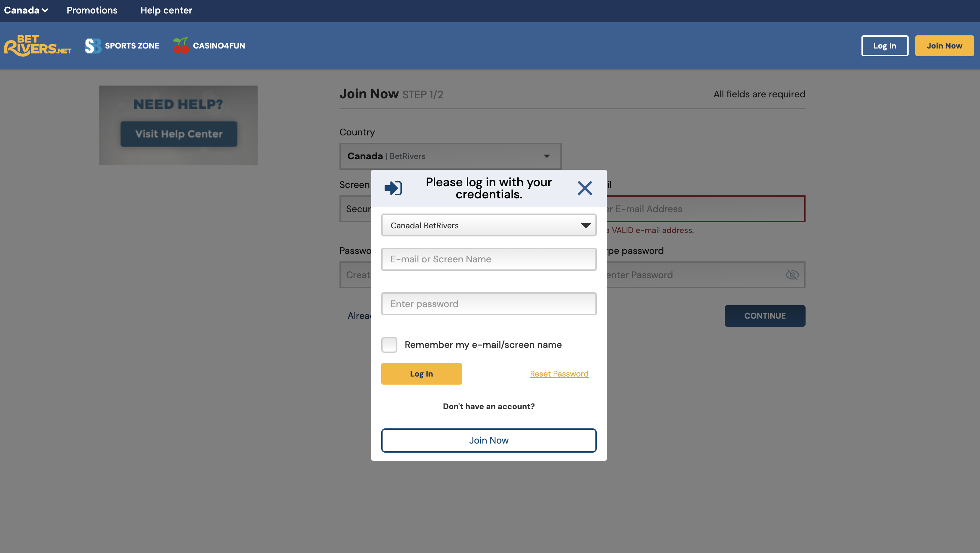Viewport: 980px width, 553px height.
Task: Check Remember my e-mail/screen name
Action: (x=389, y=345)
